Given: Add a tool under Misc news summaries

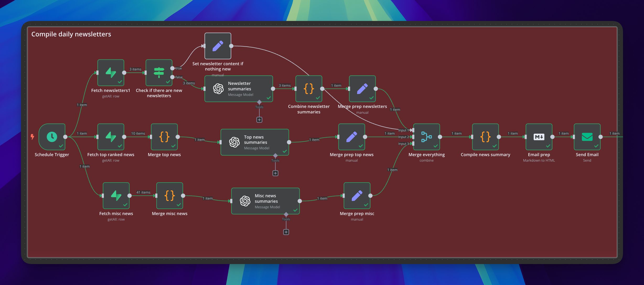Looking at the screenshot, I should point(286,232).
